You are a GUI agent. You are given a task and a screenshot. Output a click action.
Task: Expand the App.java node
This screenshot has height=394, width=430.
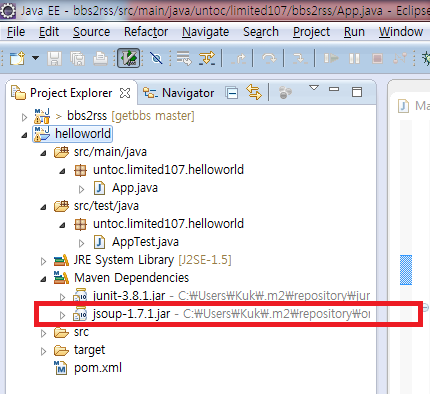81,190
